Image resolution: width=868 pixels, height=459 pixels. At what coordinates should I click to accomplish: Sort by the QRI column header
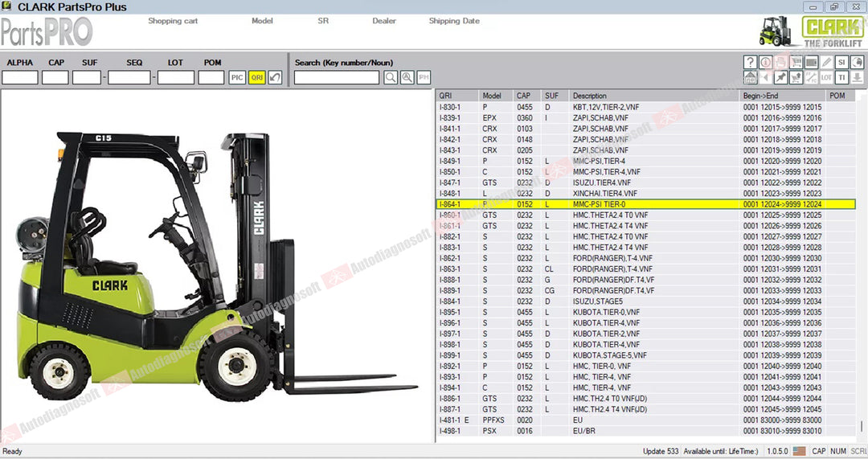[x=457, y=96]
